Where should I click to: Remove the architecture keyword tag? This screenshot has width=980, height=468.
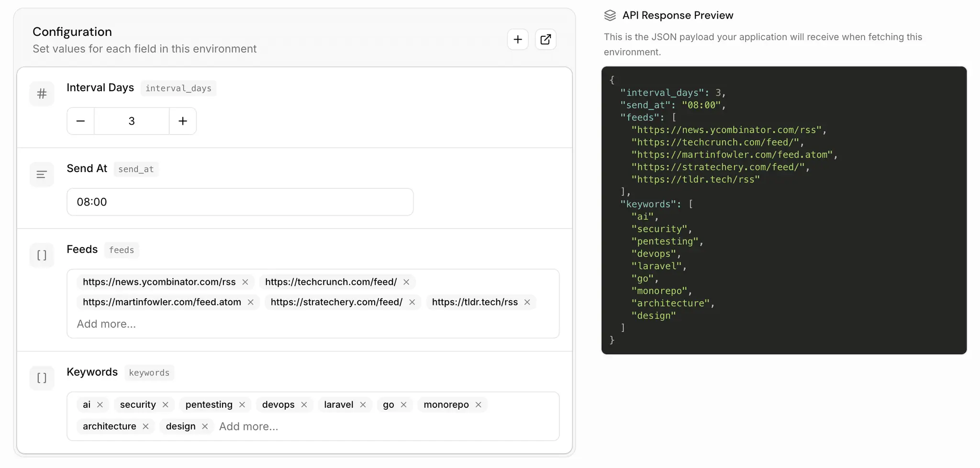coord(145,426)
